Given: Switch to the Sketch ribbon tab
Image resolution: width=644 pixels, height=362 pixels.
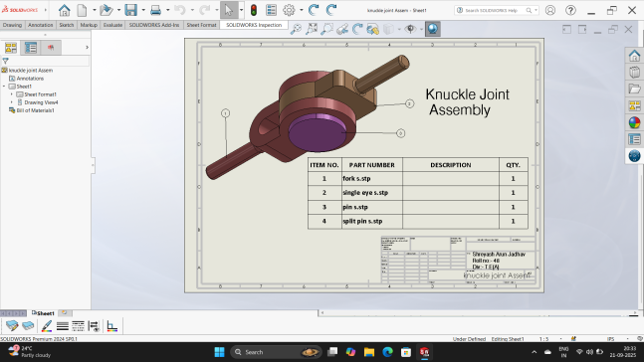Looking at the screenshot, I should click(66, 25).
